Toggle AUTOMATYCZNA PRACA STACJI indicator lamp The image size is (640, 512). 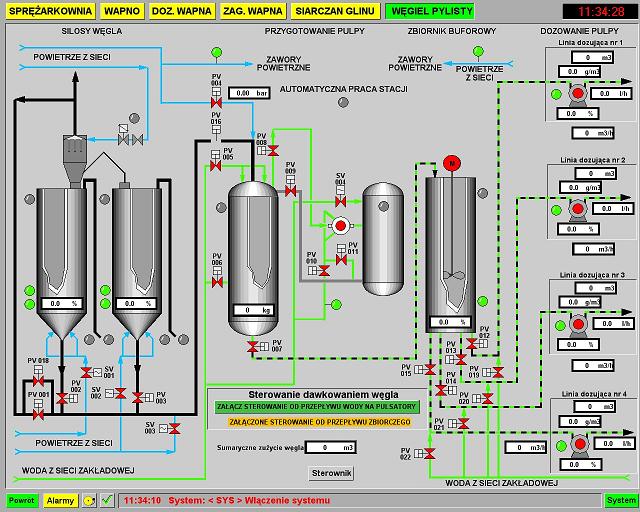343,102
